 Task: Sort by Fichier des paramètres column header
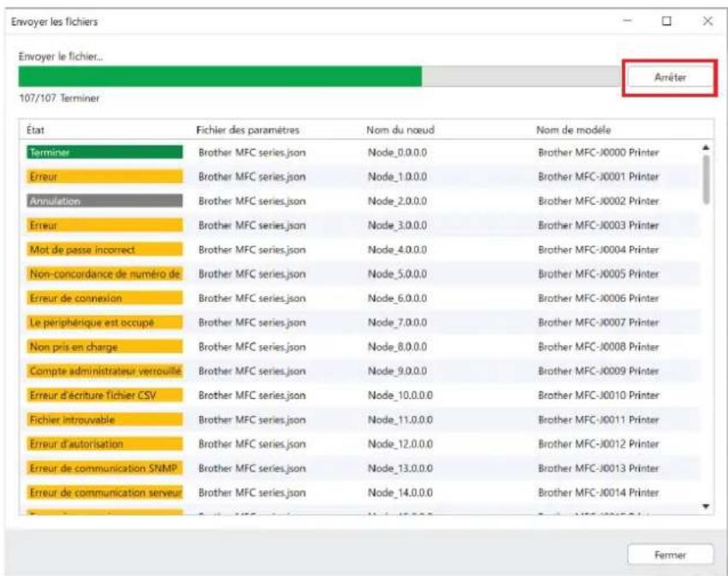click(247, 130)
